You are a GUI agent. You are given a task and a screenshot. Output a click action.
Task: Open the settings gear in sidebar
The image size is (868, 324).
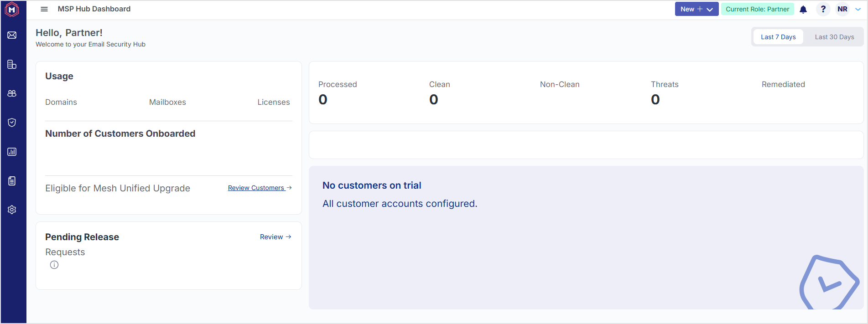coord(12,210)
